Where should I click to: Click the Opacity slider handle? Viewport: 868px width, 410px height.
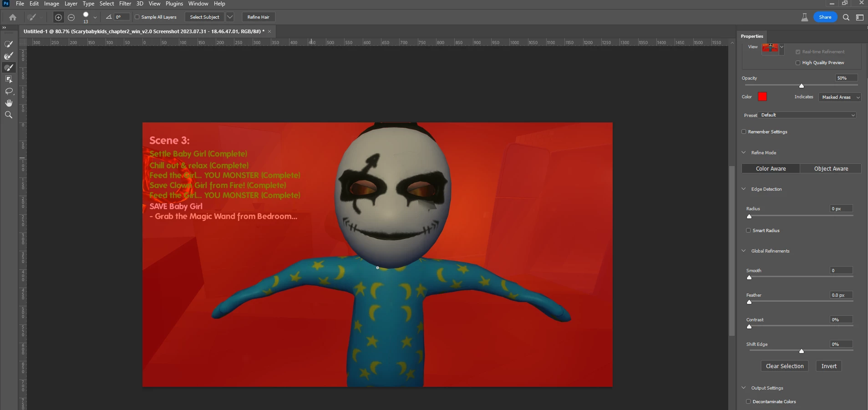[x=802, y=86]
